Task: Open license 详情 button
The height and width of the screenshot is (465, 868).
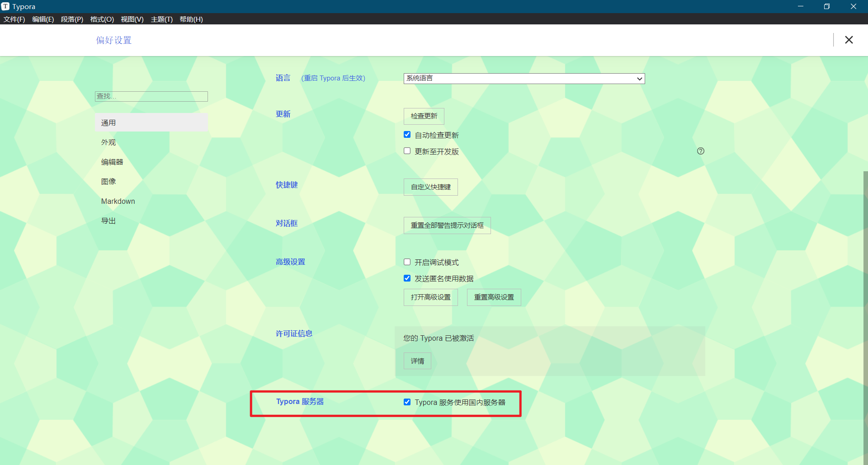Action: point(417,361)
